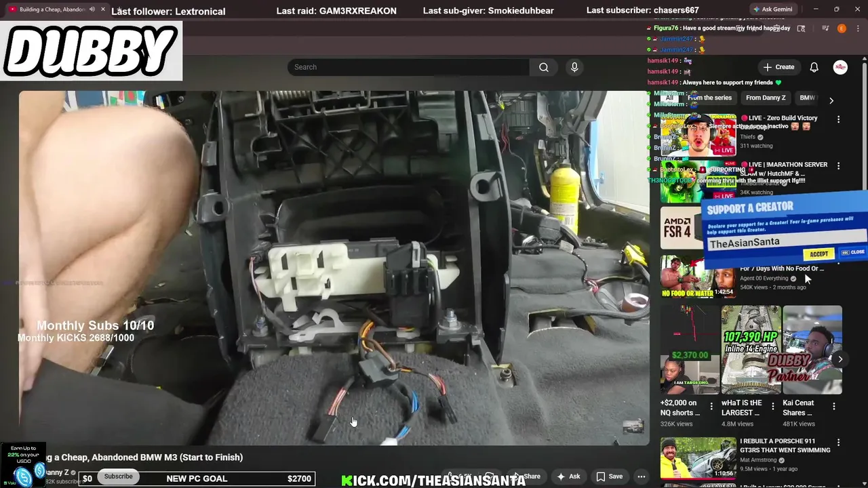
Task: Click the Google Lens search icon in browser toolbar
Action: click(x=801, y=28)
